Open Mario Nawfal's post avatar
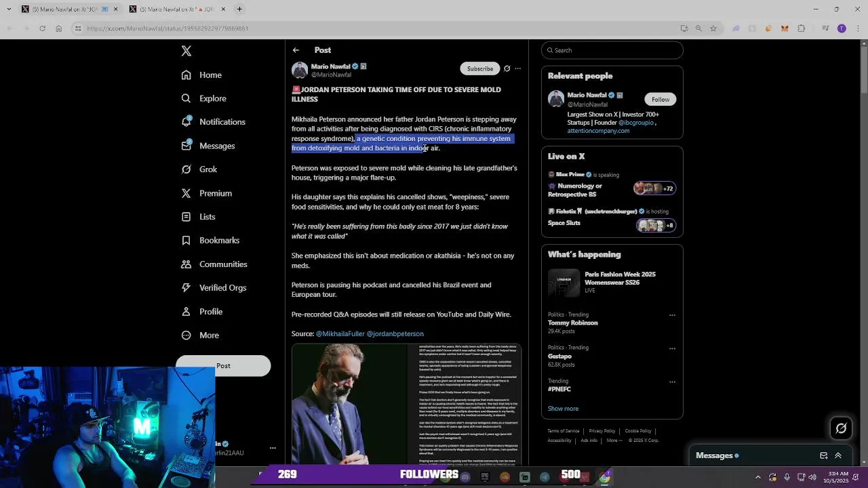The width and height of the screenshot is (868, 488). pos(300,70)
